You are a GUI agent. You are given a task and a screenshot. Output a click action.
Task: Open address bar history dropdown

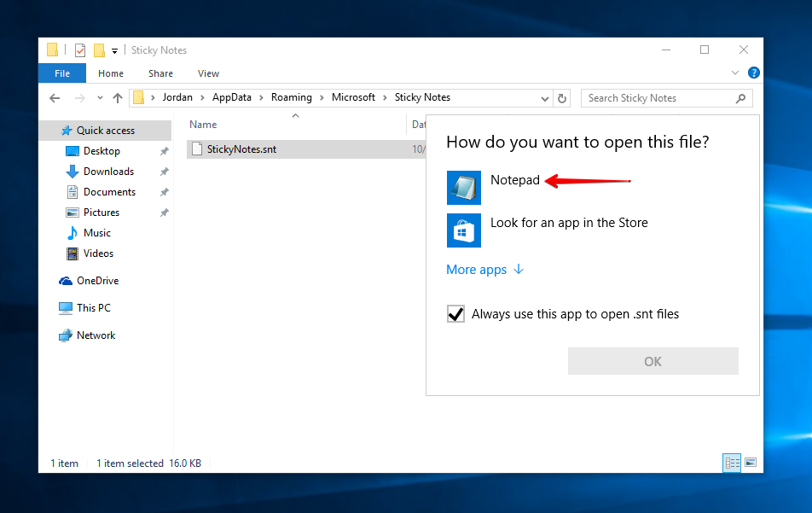coord(545,98)
